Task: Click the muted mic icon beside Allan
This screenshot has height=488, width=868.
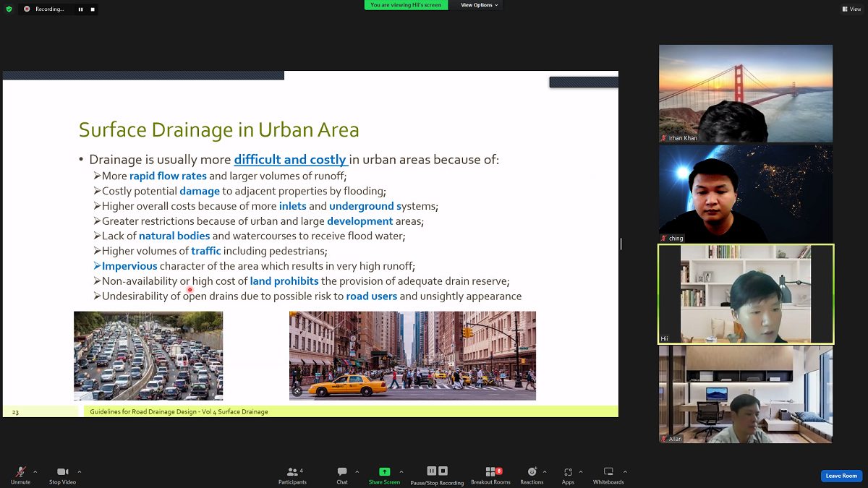Action: (664, 439)
